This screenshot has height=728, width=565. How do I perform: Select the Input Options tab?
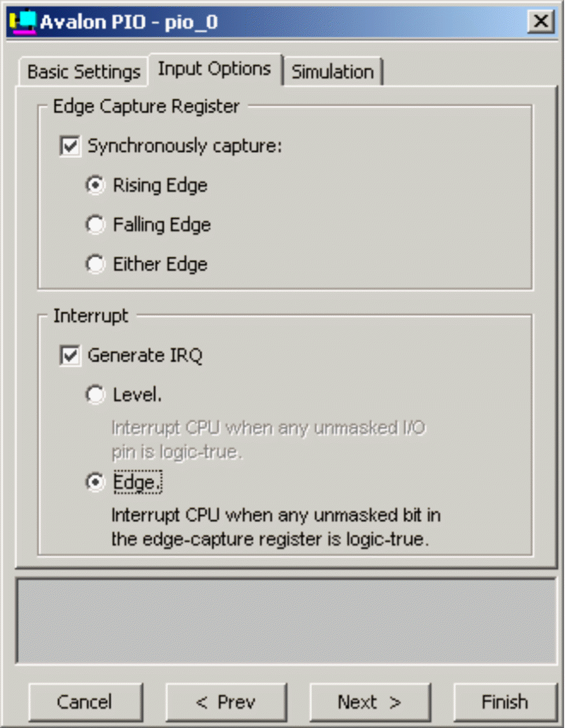215,69
